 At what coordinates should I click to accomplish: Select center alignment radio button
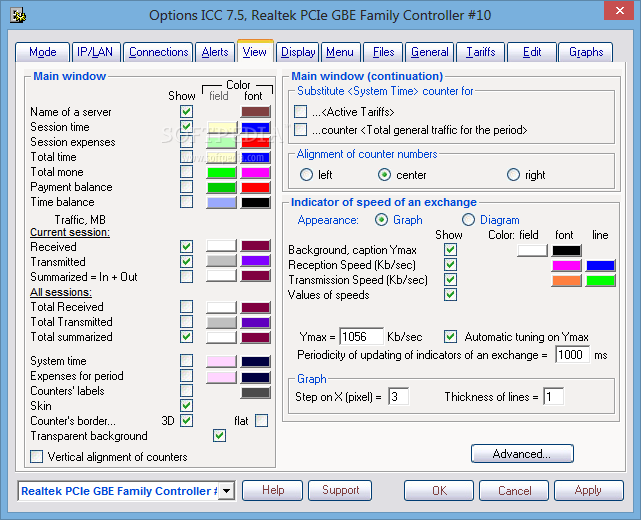pyautogui.click(x=384, y=175)
